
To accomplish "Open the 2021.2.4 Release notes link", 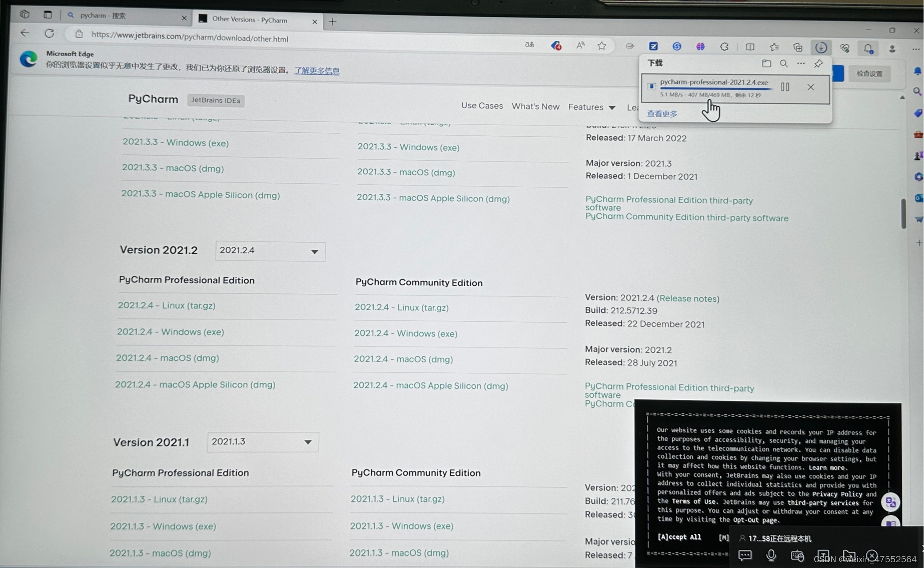I will (689, 299).
